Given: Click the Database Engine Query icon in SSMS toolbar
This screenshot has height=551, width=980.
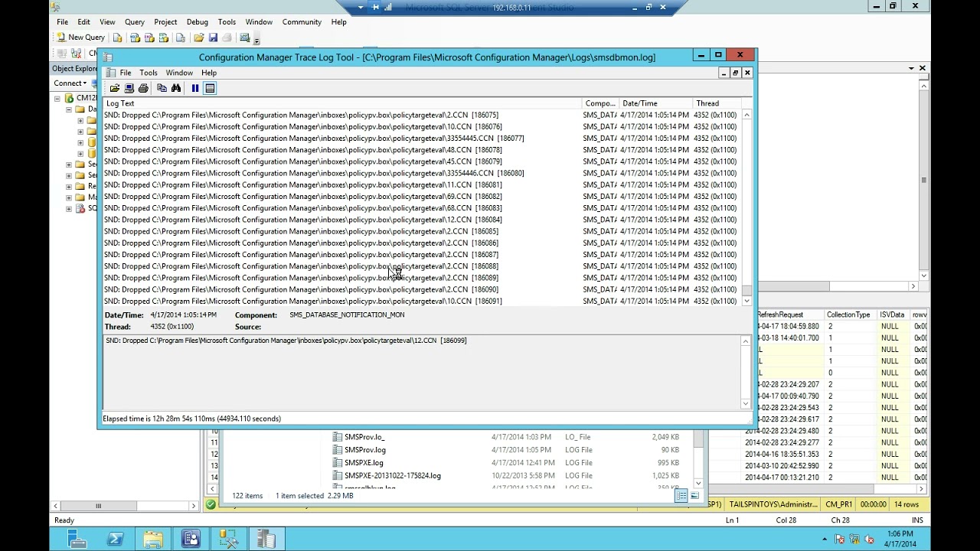Looking at the screenshot, I should [117, 37].
